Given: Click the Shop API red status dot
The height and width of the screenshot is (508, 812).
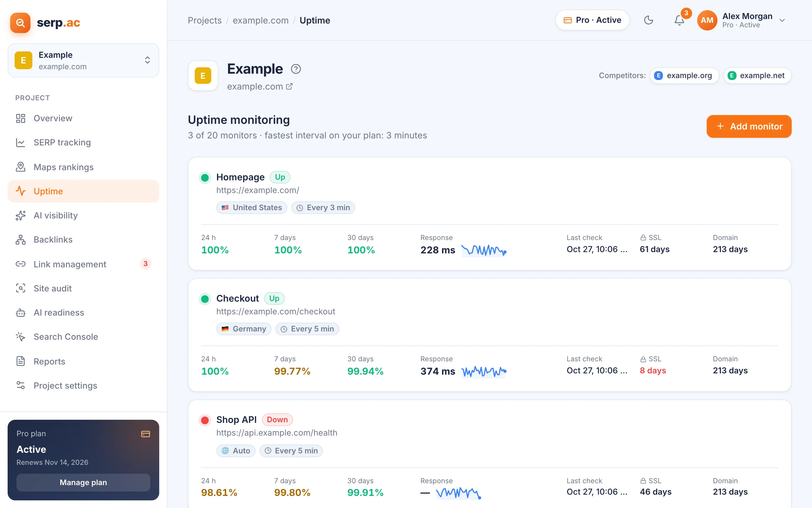Looking at the screenshot, I should tap(205, 420).
